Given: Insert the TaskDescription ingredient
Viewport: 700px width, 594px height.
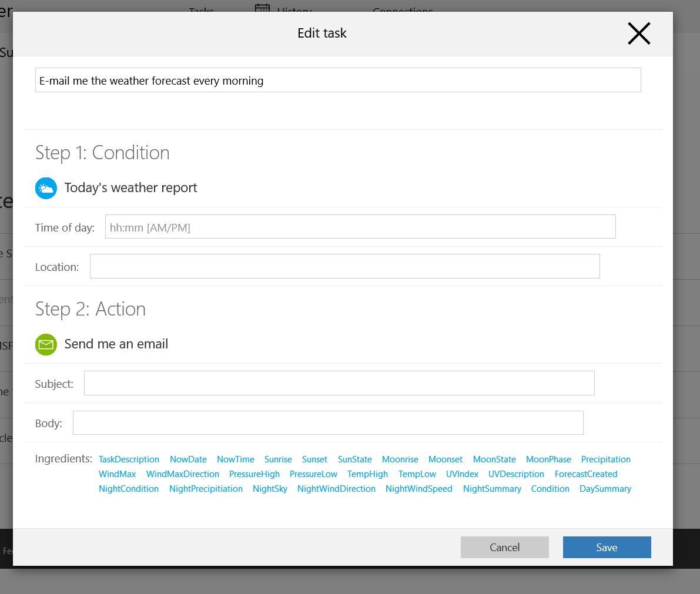Looking at the screenshot, I should (x=129, y=459).
